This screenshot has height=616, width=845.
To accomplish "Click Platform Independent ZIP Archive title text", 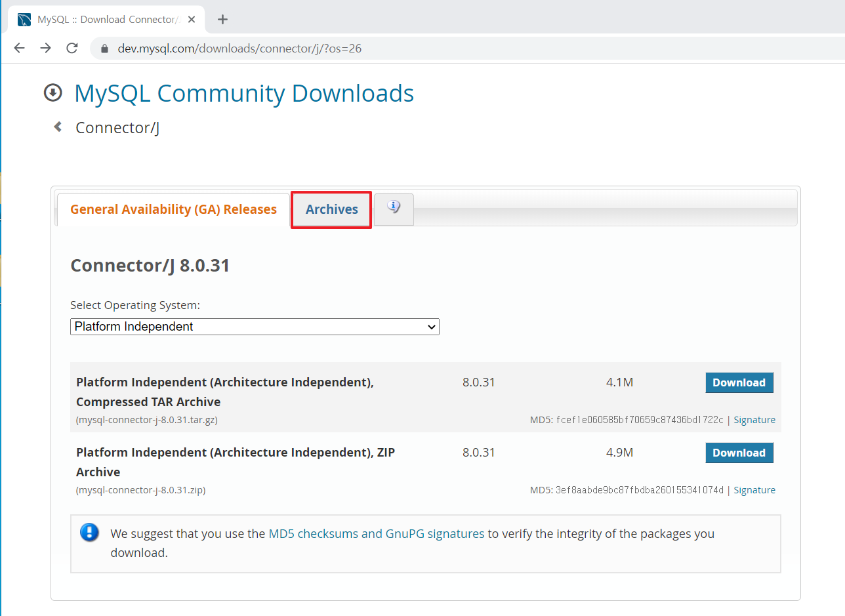I will [x=236, y=462].
